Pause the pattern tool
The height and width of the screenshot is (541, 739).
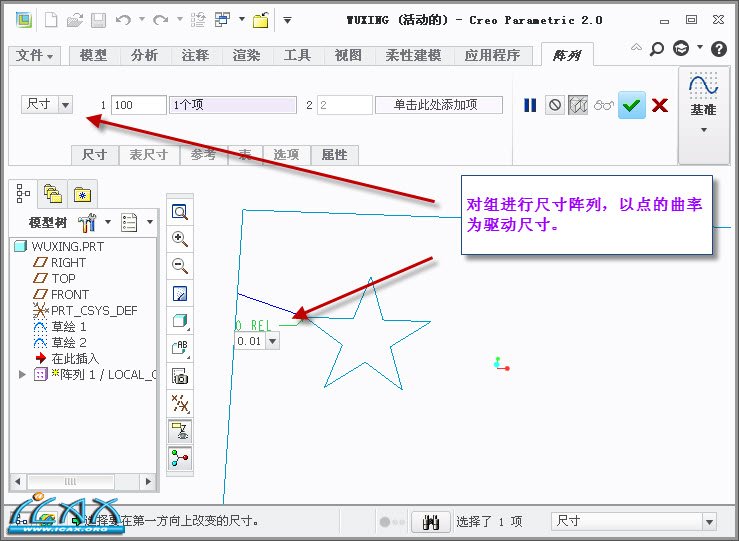(530, 105)
